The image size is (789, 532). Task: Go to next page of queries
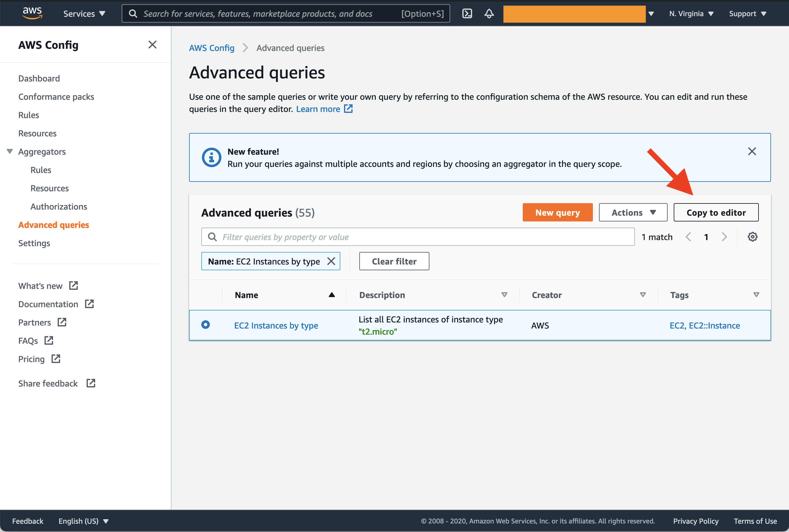(x=724, y=237)
